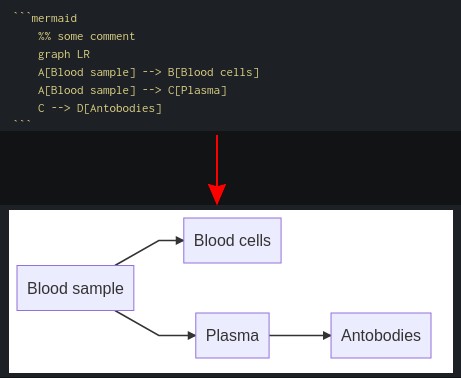Click the mermaid language label in code
The height and width of the screenshot is (378, 461).
pos(54,18)
